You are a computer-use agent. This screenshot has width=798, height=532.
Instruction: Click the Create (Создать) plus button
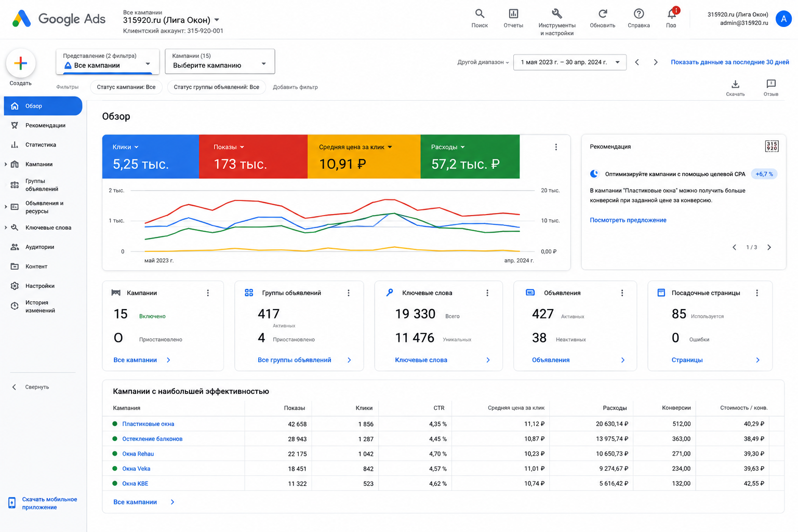[21, 63]
